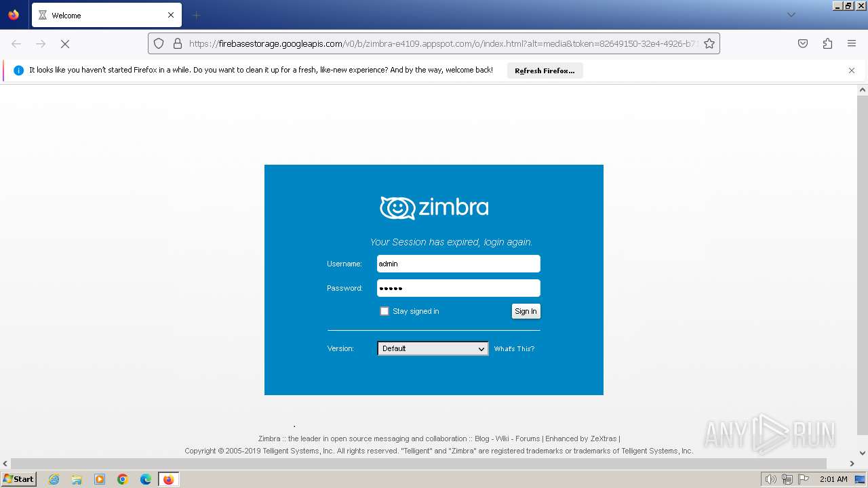
Task: Open Windows Media Player from taskbar
Action: coord(100,479)
